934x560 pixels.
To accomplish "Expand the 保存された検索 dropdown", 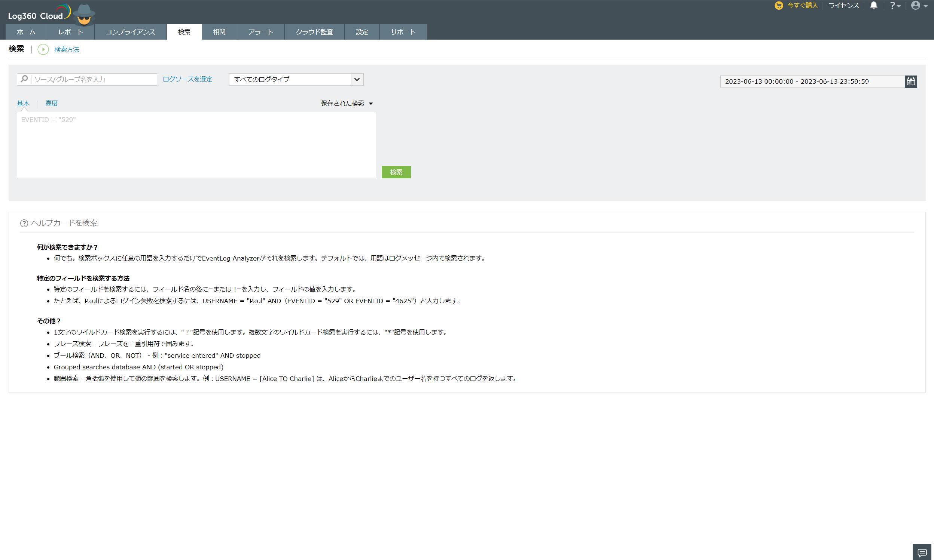I will 347,104.
